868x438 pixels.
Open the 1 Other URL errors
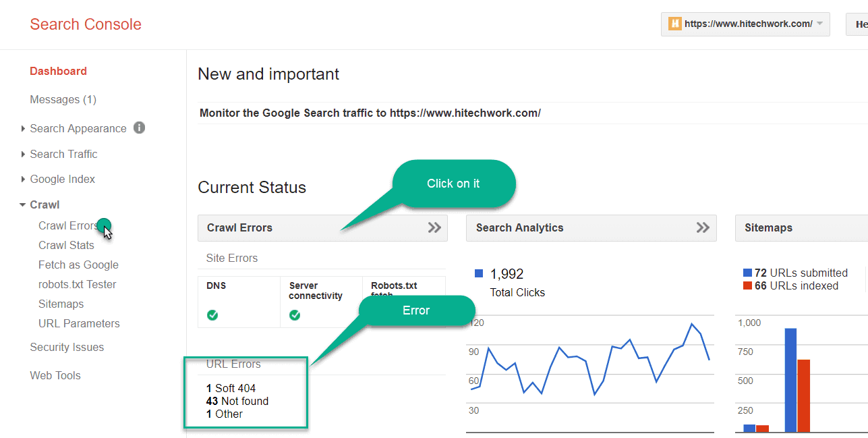225,414
